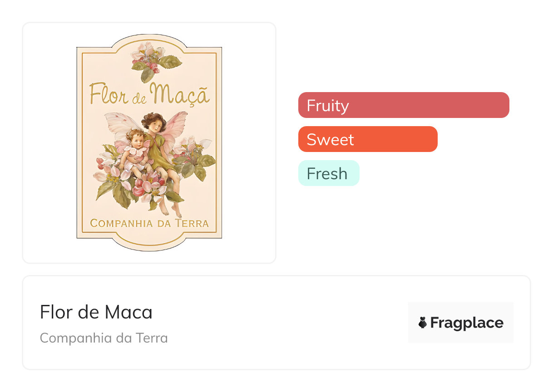
Task: Select the red Fruity accord bar
Action: [x=404, y=105]
